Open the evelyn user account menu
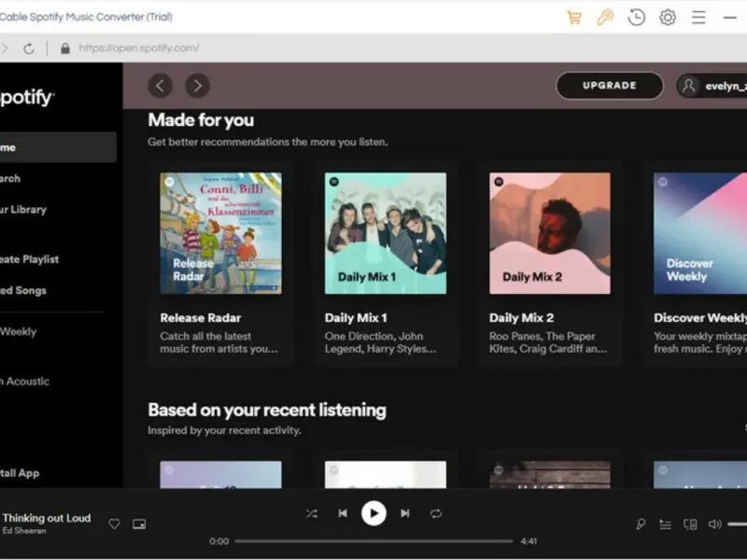This screenshot has width=747, height=560. point(712,86)
